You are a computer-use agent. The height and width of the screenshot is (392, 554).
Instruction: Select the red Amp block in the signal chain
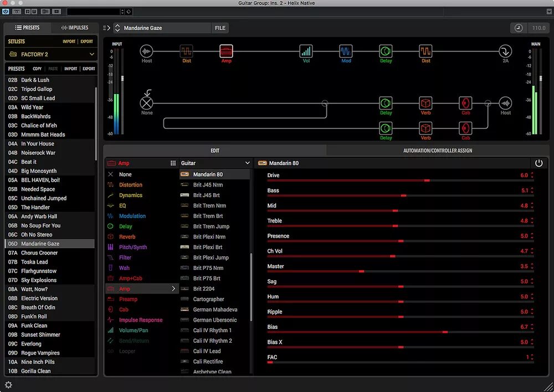226,51
